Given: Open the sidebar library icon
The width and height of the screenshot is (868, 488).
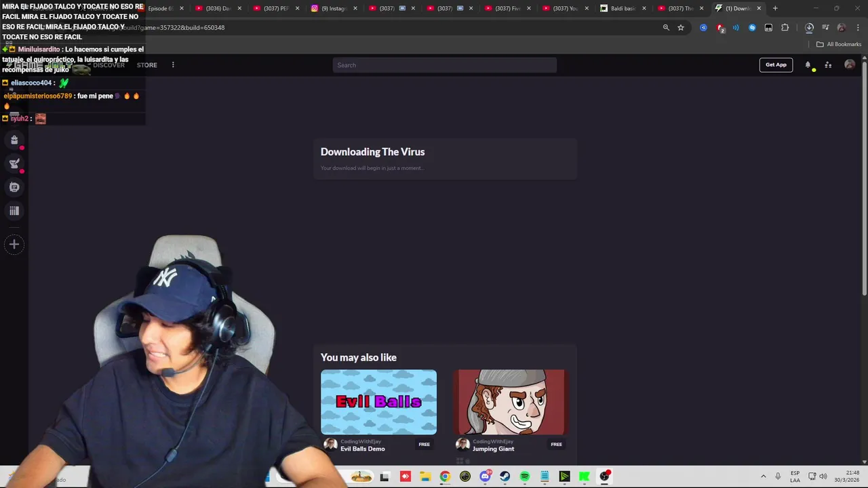Looking at the screenshot, I should (x=14, y=211).
